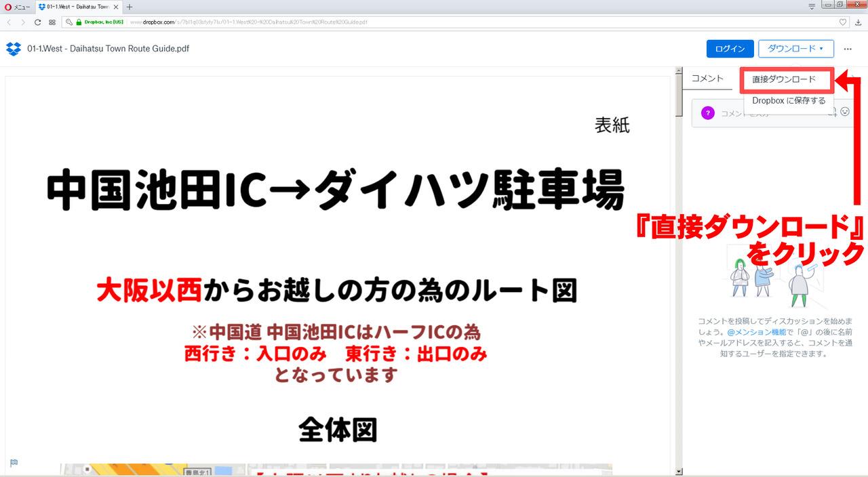Click the ログイン button

point(730,49)
